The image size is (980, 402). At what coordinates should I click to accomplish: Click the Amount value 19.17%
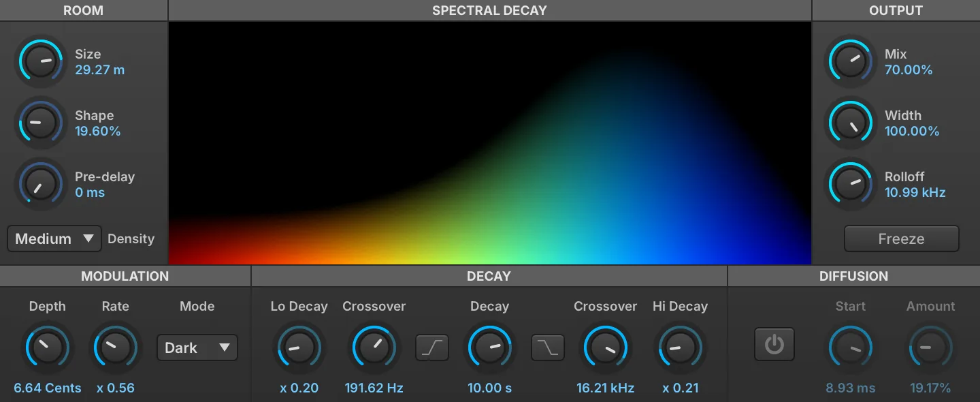(930, 388)
